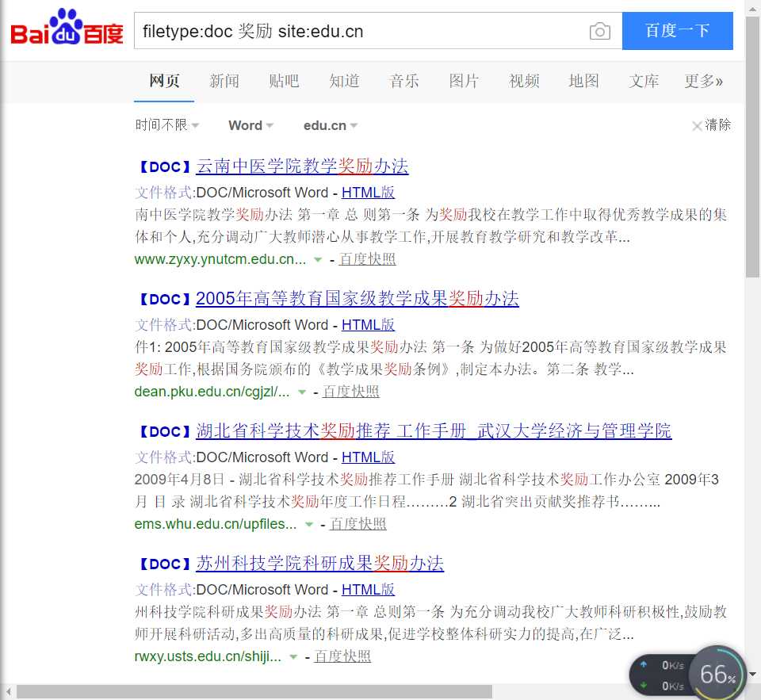Select the 网页 tab
This screenshot has height=700, width=761.
click(164, 81)
